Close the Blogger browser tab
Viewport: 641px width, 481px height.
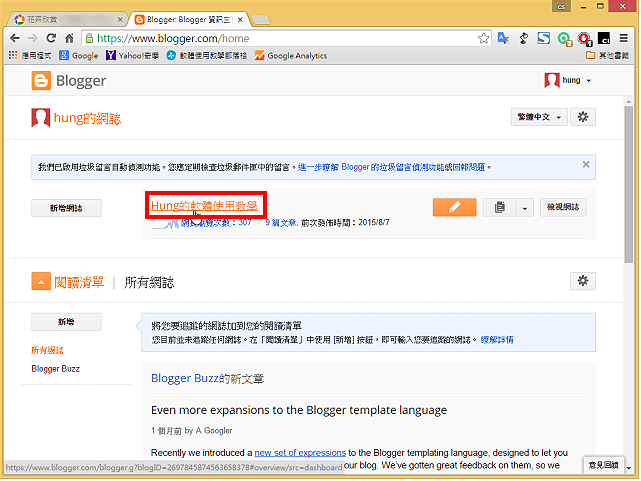[240, 19]
